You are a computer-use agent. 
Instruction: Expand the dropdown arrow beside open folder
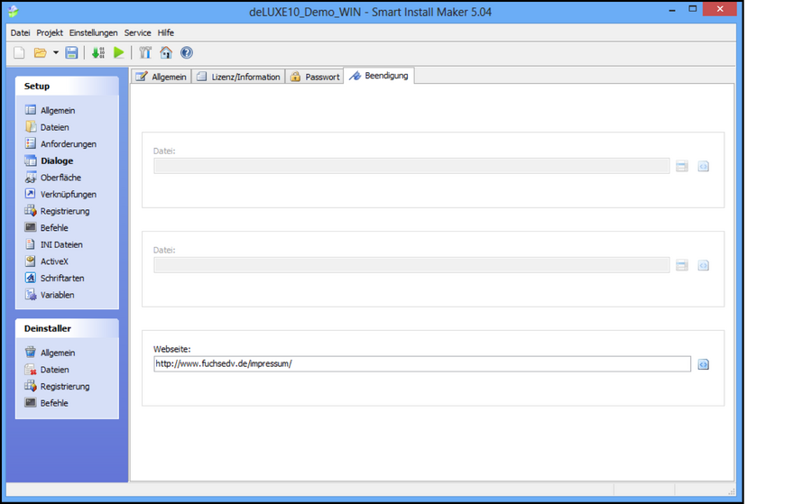coord(55,53)
